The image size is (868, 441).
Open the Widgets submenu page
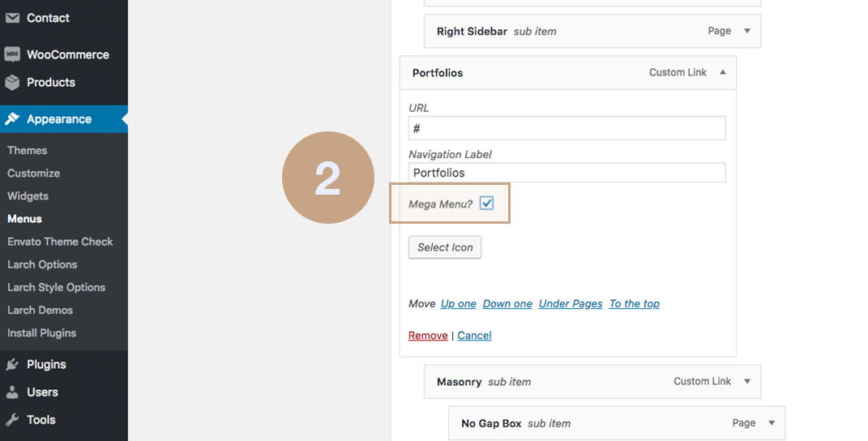(28, 195)
